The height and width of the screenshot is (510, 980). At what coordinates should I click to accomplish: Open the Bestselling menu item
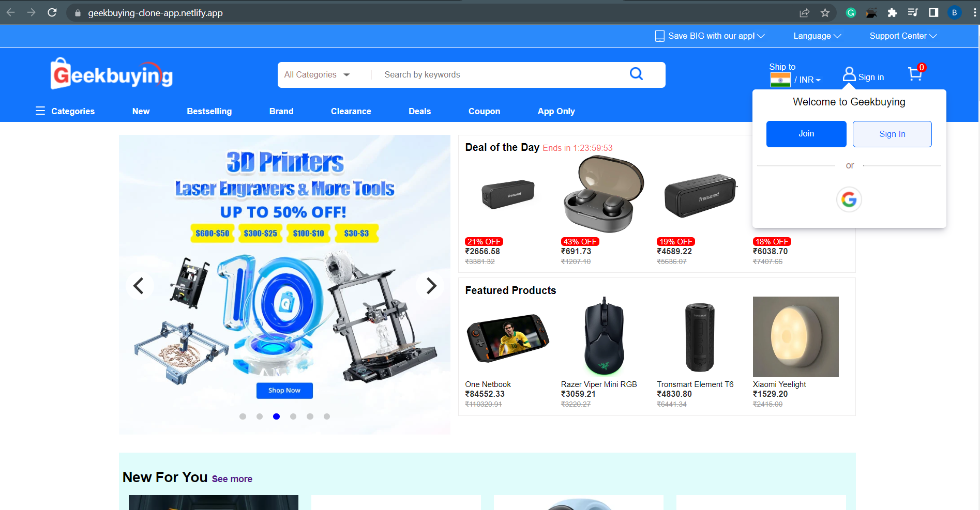[209, 111]
